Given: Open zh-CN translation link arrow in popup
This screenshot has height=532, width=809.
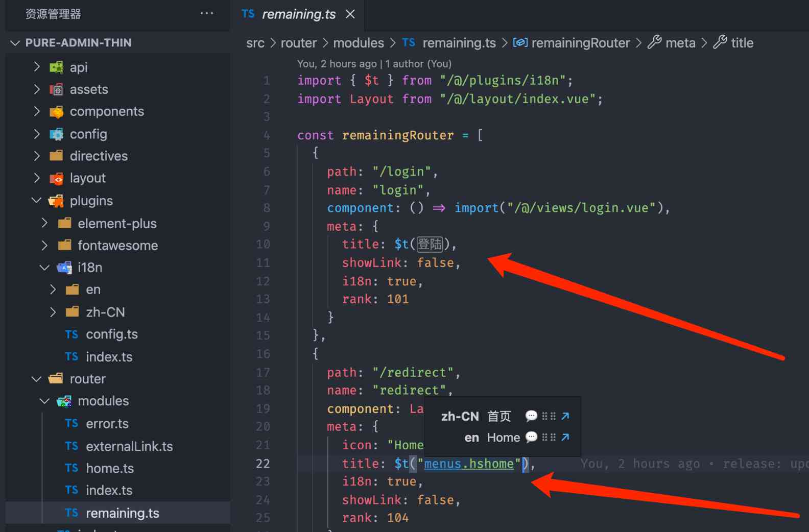Looking at the screenshot, I should point(565,416).
